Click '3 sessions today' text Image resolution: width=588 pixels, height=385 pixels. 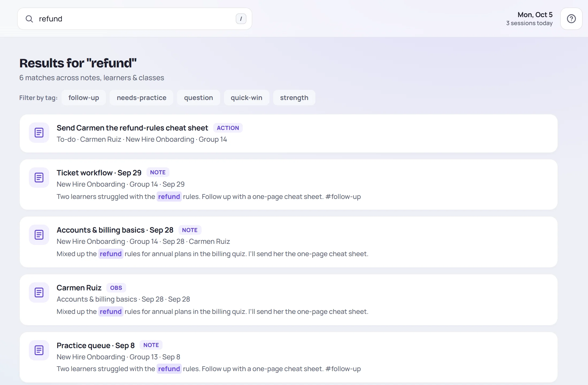[x=529, y=23]
